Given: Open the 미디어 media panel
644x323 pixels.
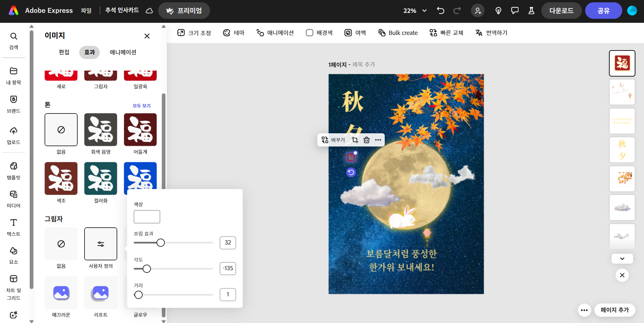Looking at the screenshot, I should pos(14,199).
